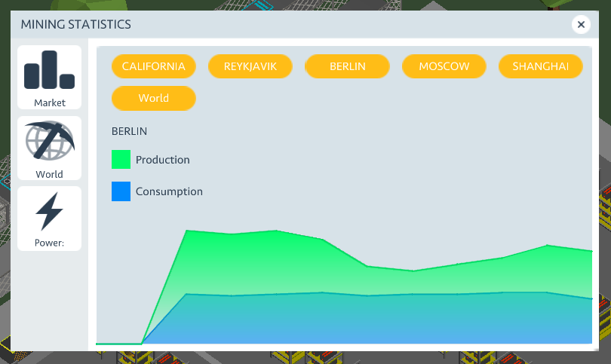The image size is (611, 364).
Task: Click the Production legend label
Action: (162, 160)
